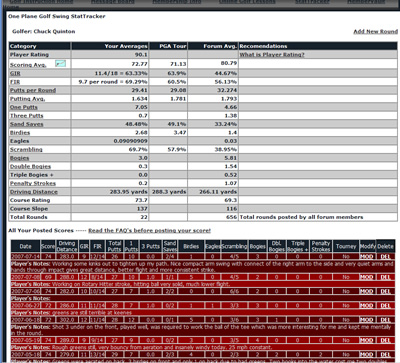
Task: Open the Three Putts link
Action: 27,116
